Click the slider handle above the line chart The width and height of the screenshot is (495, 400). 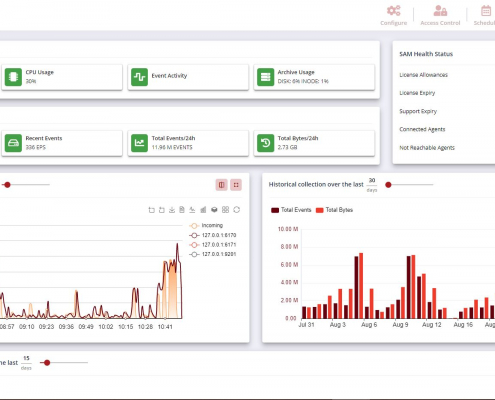pyautogui.click(x=7, y=185)
